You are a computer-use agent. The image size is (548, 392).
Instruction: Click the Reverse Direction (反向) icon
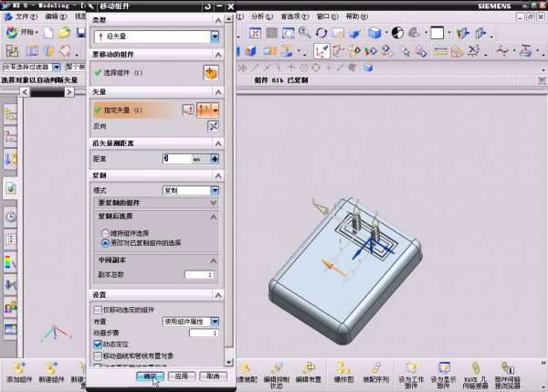pos(213,126)
